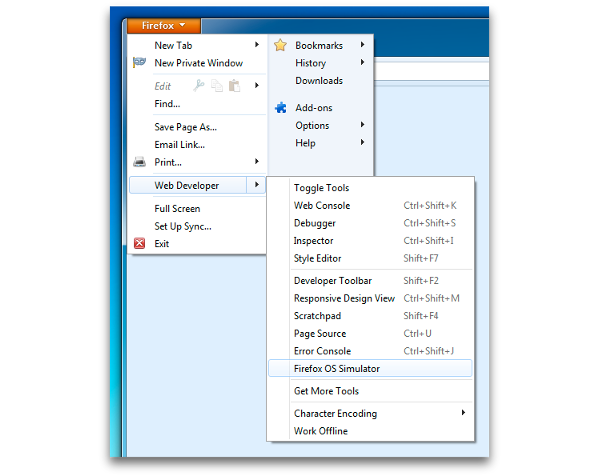
Task: Click the paste clipboard icon
Action: [x=237, y=86]
